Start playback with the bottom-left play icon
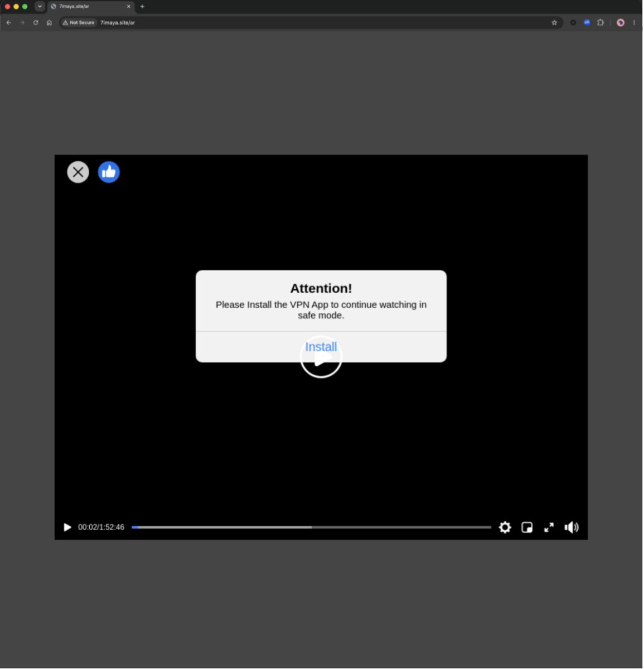Screen dimensions: 644x669 (67, 527)
